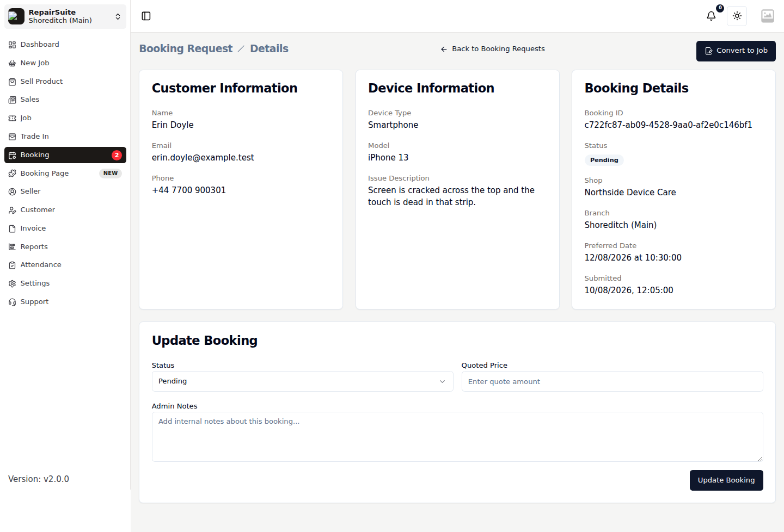
Task: Click the Attendance clipboard icon
Action: pyautogui.click(x=12, y=265)
